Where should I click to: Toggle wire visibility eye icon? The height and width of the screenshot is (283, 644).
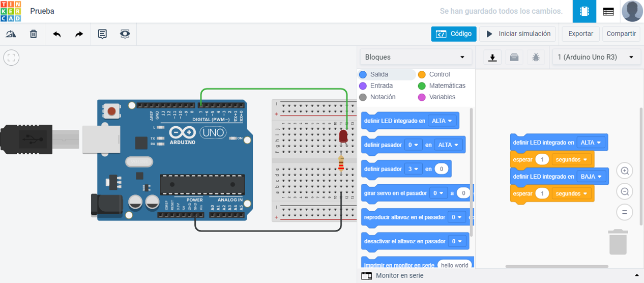(125, 34)
